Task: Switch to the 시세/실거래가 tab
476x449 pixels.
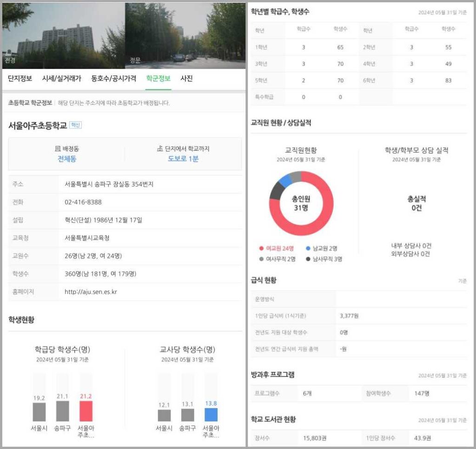Action: [x=62, y=79]
